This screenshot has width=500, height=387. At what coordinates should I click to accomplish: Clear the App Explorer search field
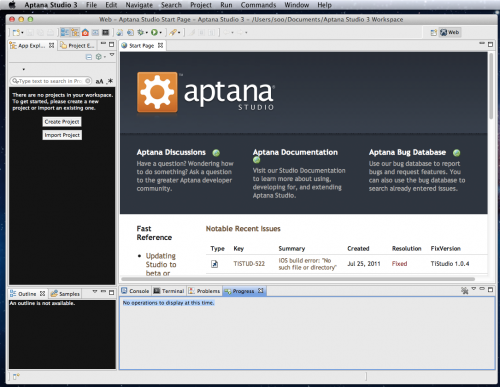88,81
